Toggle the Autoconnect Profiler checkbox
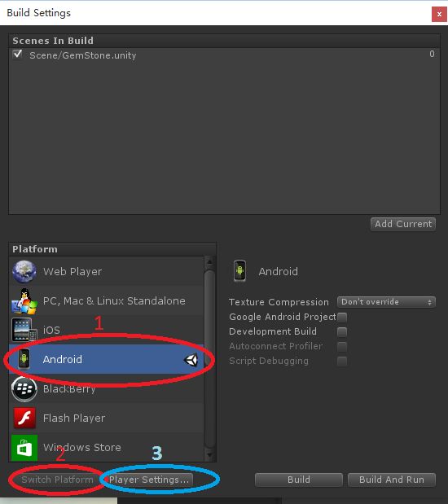448x504 pixels. coord(342,347)
